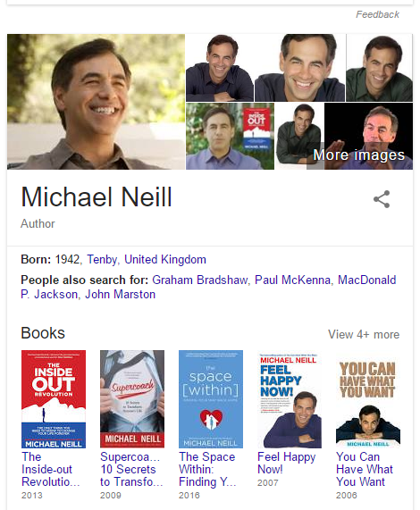The height and width of the screenshot is (510, 420).
Task: Click the share icon beside Michael Neill
Action: tap(382, 199)
